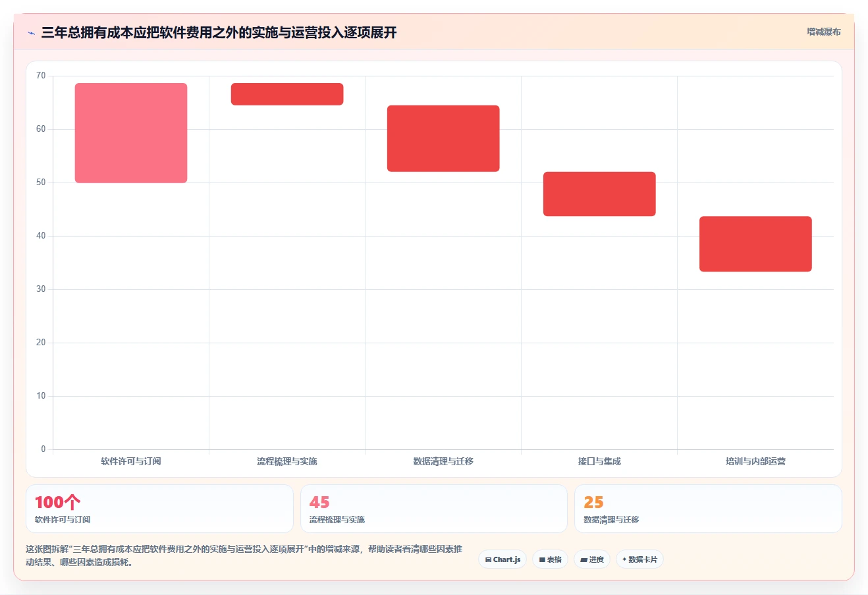The width and height of the screenshot is (868, 595).
Task: Select the 表格 tag pill
Action: 551,559
